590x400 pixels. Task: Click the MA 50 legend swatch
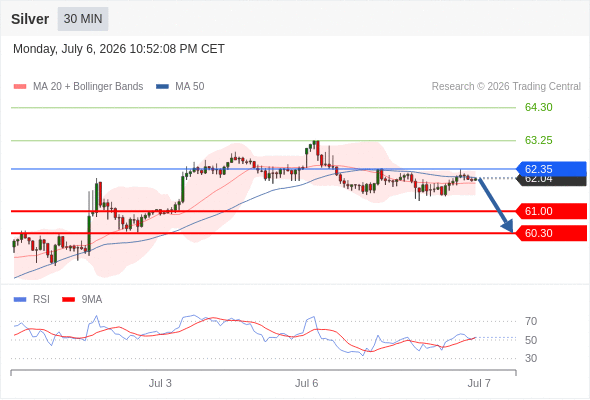(x=162, y=87)
